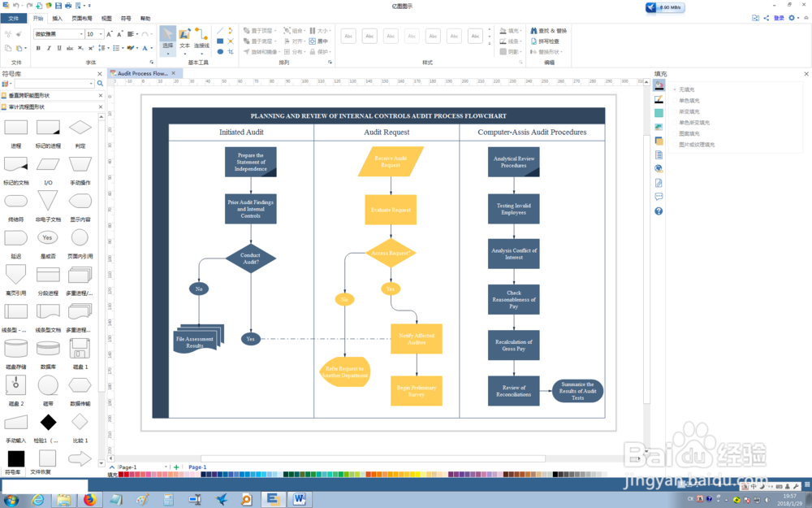Open Firefox from the Windows taskbar
812x508 pixels.
[89, 500]
